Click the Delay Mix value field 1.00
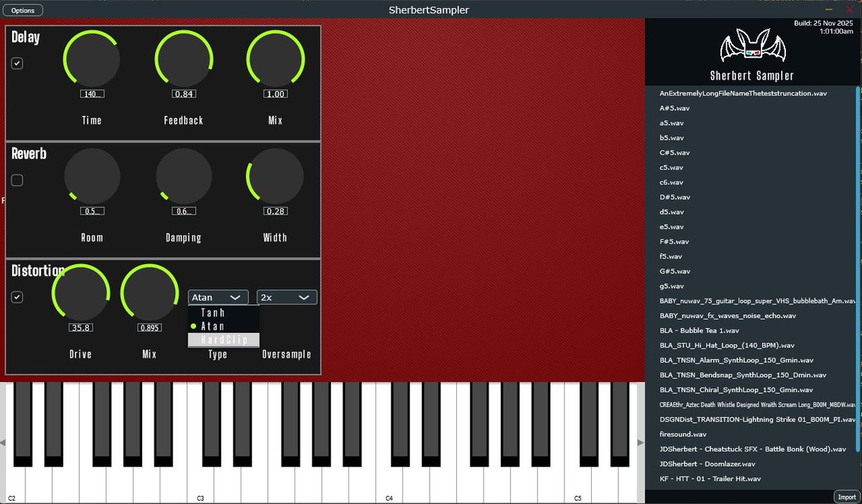Screen dimensions: 862x504 [x=275, y=94]
